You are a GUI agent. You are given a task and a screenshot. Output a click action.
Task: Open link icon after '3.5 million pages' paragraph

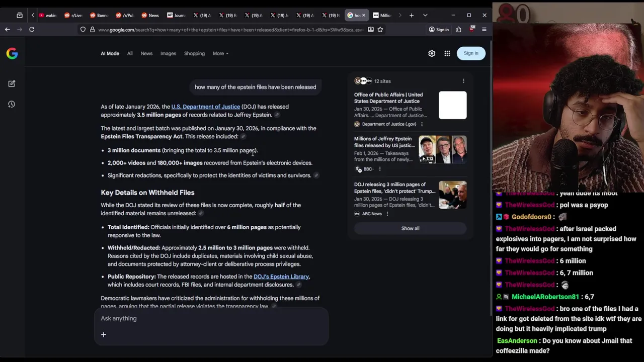coord(277,115)
